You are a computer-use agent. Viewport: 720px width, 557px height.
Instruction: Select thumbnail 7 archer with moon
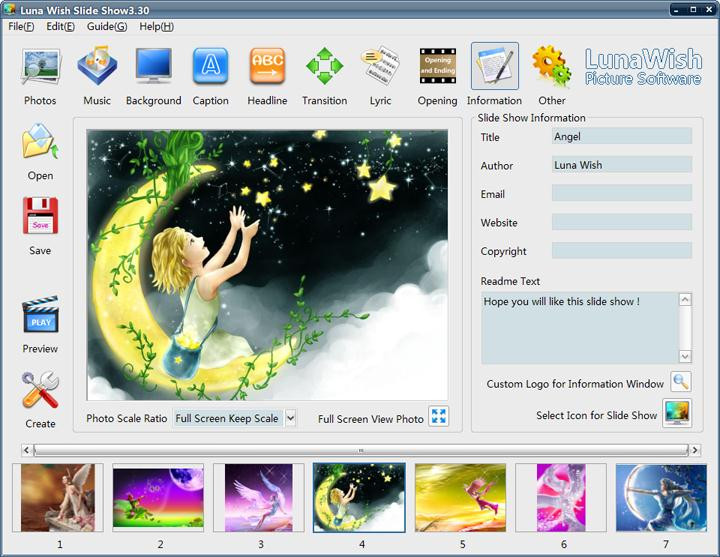pos(661,498)
